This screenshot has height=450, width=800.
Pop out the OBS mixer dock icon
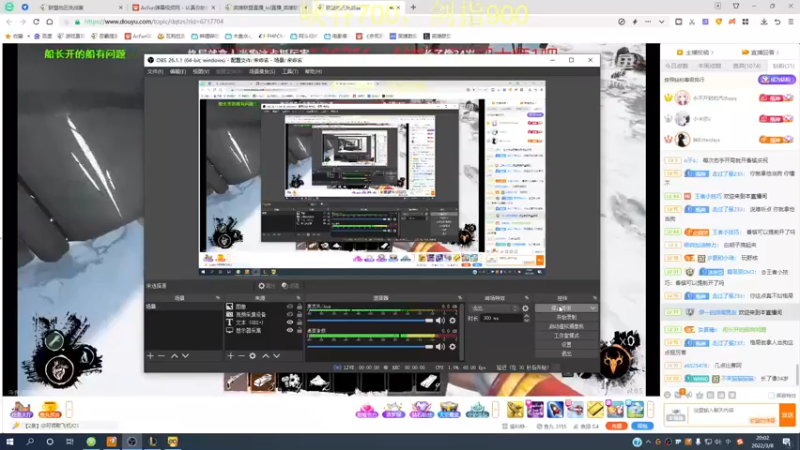tap(460, 298)
